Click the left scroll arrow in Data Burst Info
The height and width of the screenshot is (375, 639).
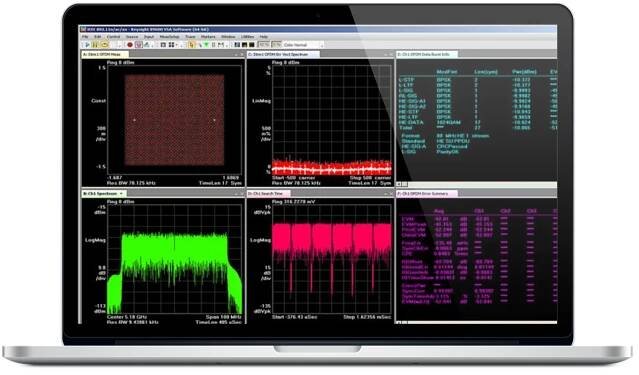tap(399, 184)
